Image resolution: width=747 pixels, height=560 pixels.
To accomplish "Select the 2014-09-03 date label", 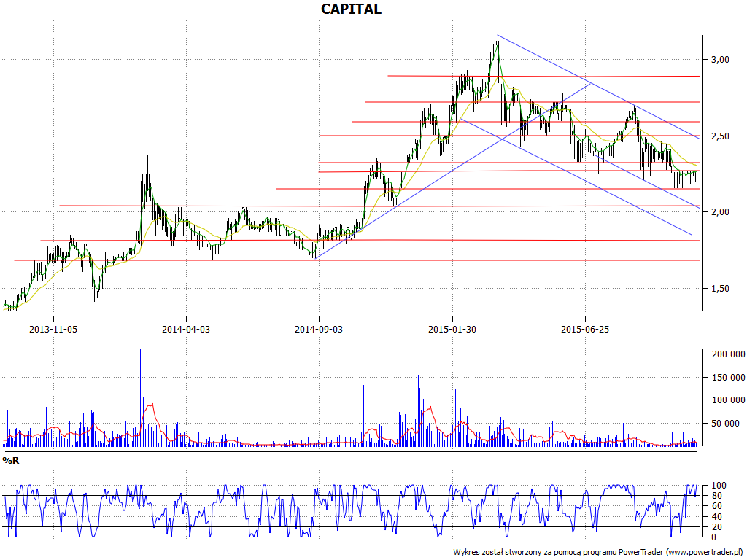I will (x=319, y=329).
